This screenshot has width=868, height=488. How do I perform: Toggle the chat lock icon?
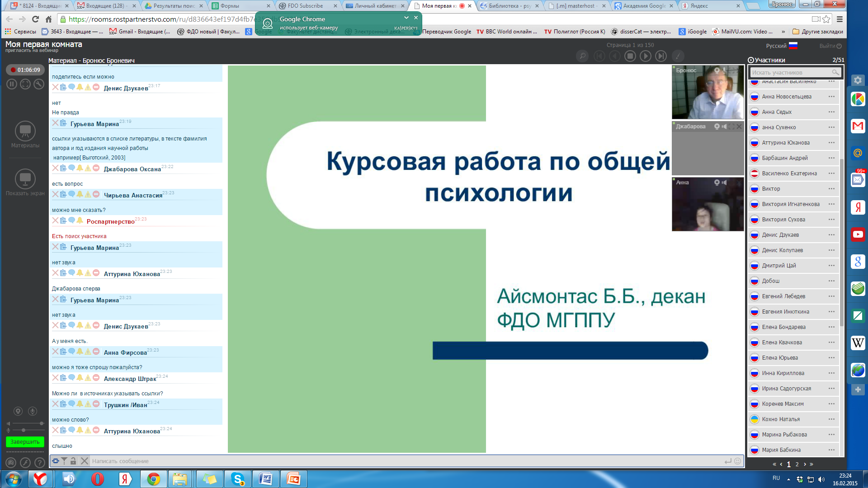tap(73, 461)
